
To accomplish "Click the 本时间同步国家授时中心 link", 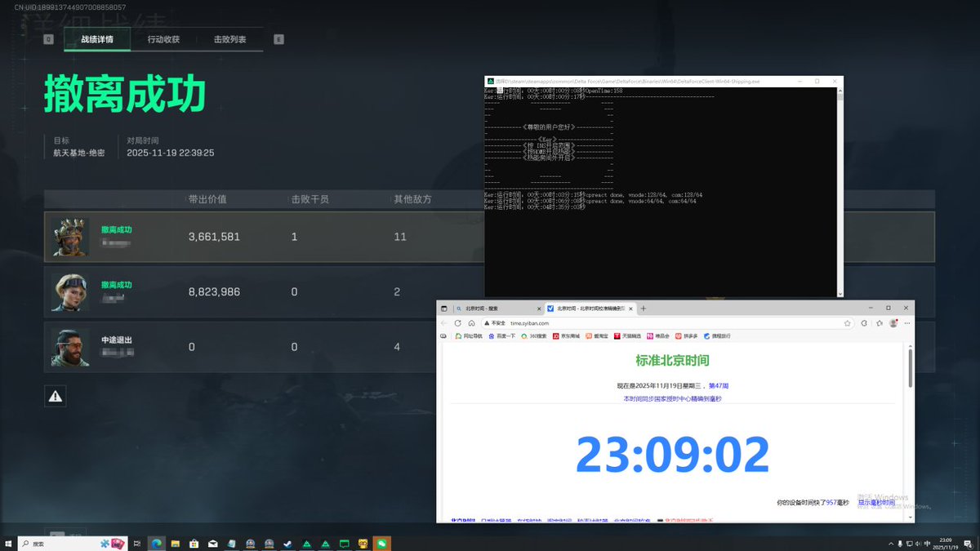I will pos(672,398).
